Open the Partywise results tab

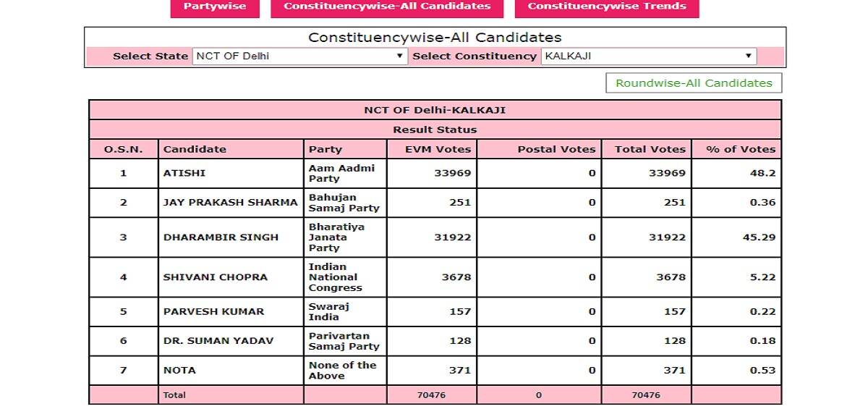click(x=214, y=7)
